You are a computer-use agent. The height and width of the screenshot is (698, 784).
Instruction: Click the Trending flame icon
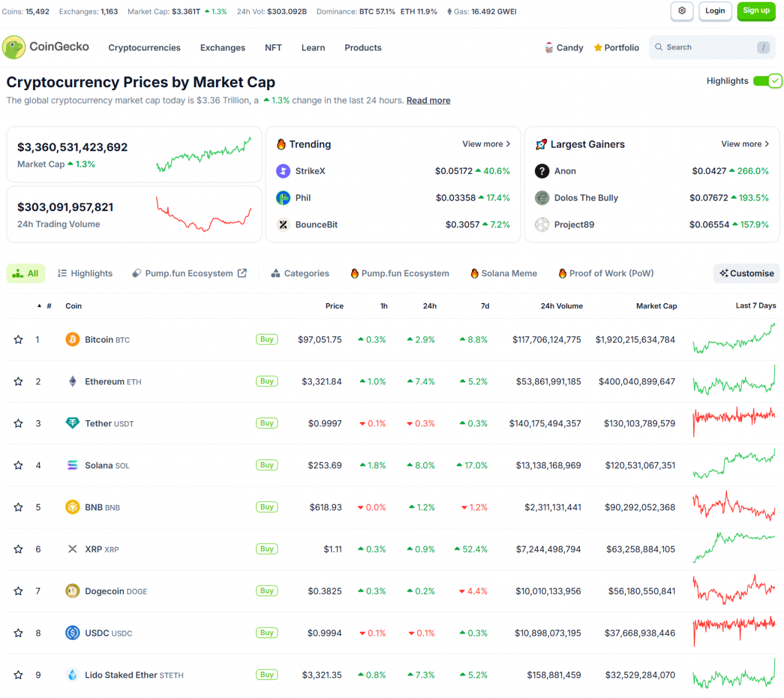click(x=281, y=144)
